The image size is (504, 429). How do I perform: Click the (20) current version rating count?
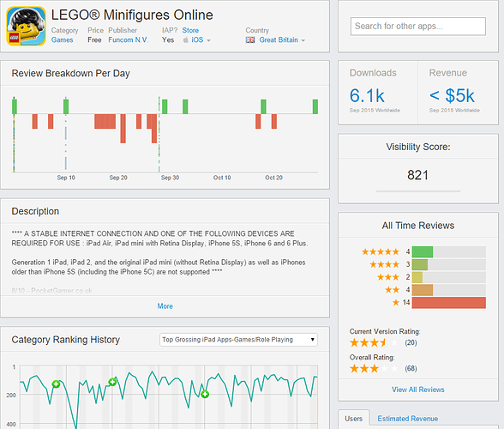coord(411,342)
